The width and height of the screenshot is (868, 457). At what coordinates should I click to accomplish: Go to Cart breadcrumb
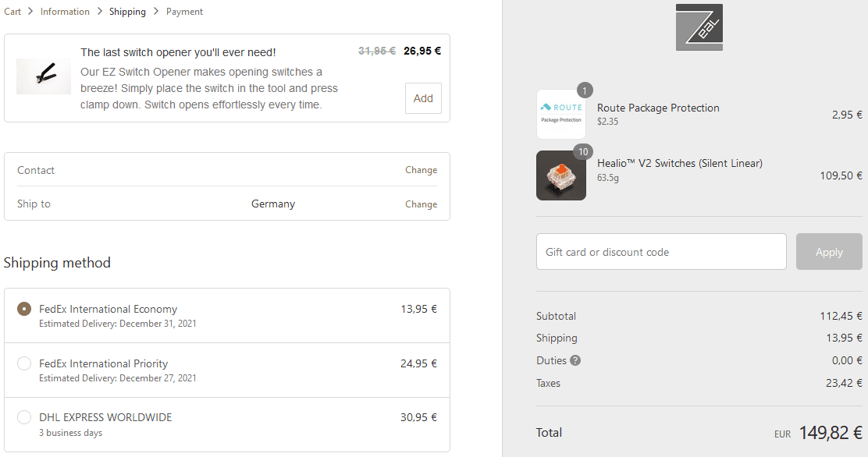coord(12,12)
